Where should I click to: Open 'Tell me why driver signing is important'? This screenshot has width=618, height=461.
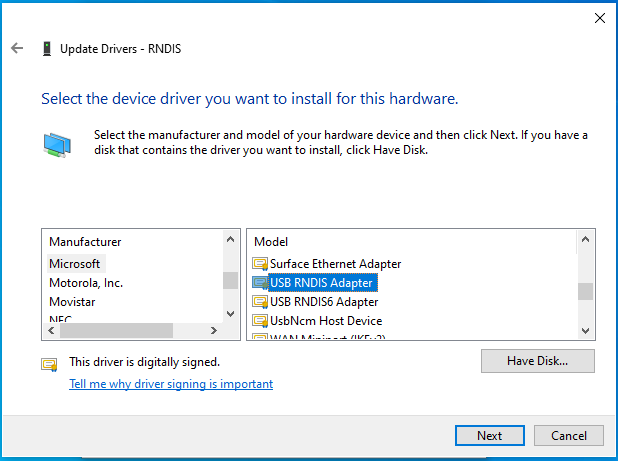coord(171,383)
